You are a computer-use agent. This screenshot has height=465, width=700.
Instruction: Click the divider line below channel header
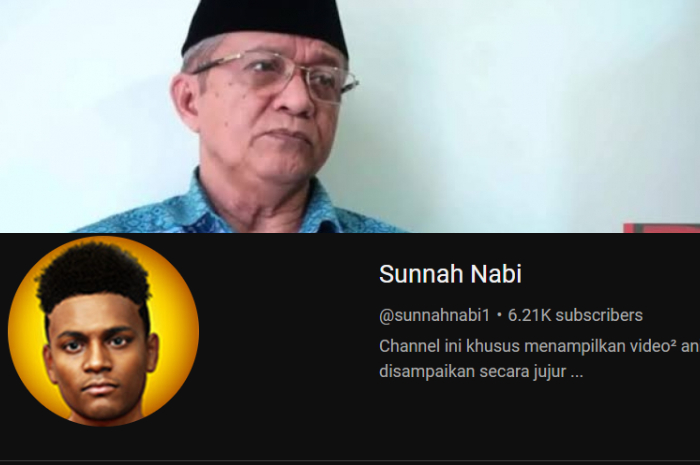click(x=350, y=460)
